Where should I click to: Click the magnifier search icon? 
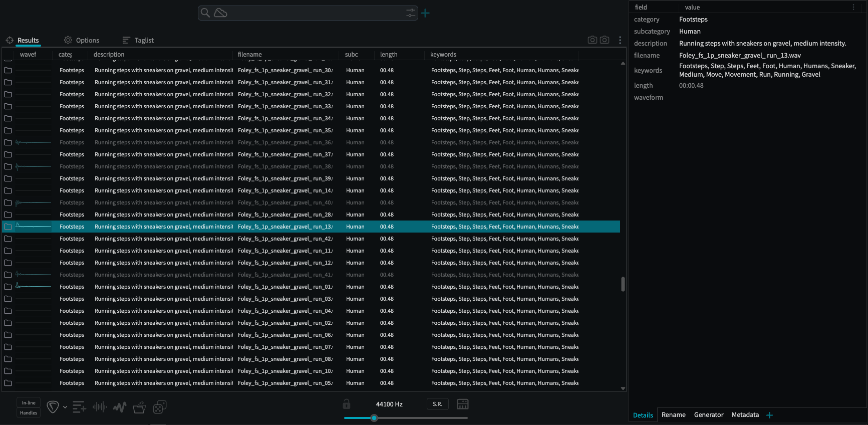(x=205, y=13)
